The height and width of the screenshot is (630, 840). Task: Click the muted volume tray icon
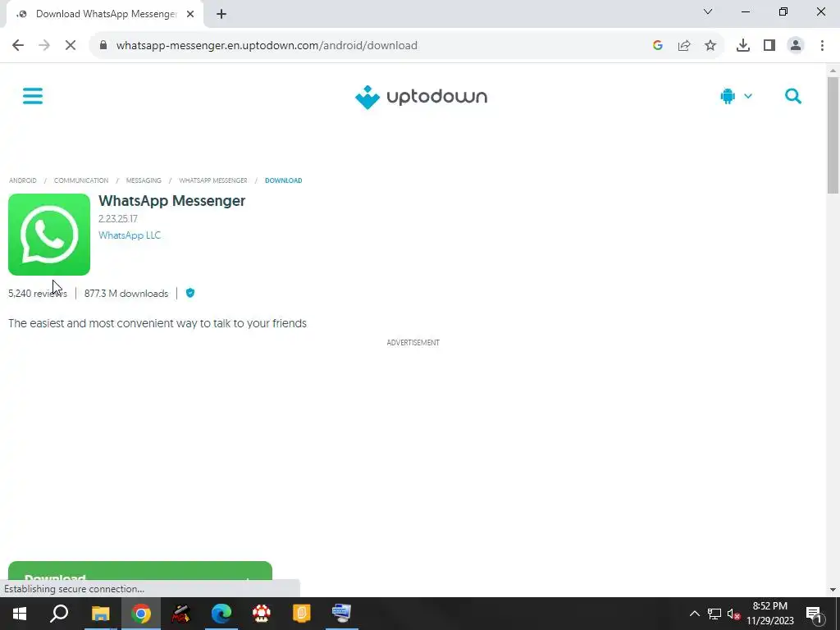734,614
